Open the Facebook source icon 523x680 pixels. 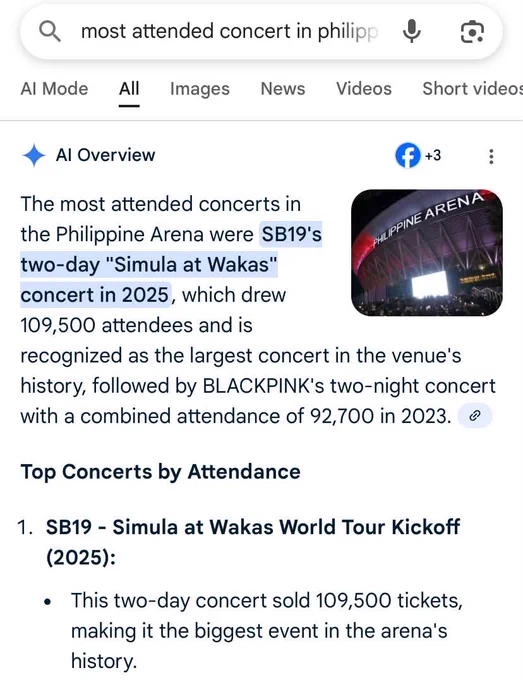[x=408, y=155]
